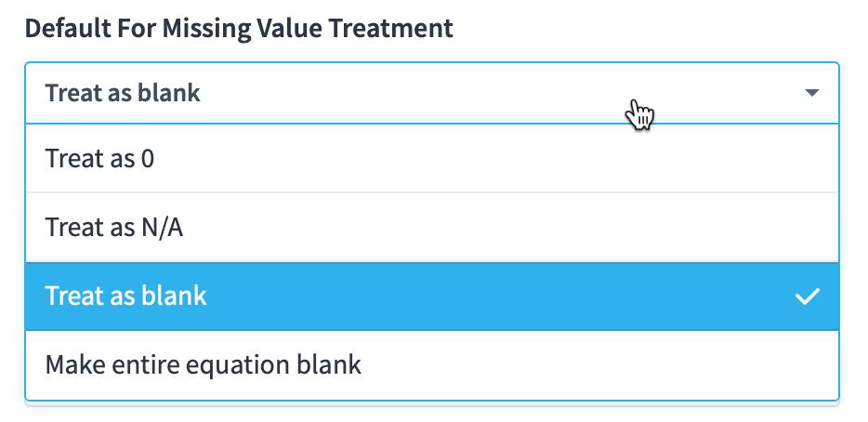Image resolution: width=868 pixels, height=422 pixels.
Task: Select highlighted 'Treat as blank' option
Action: pos(432,297)
